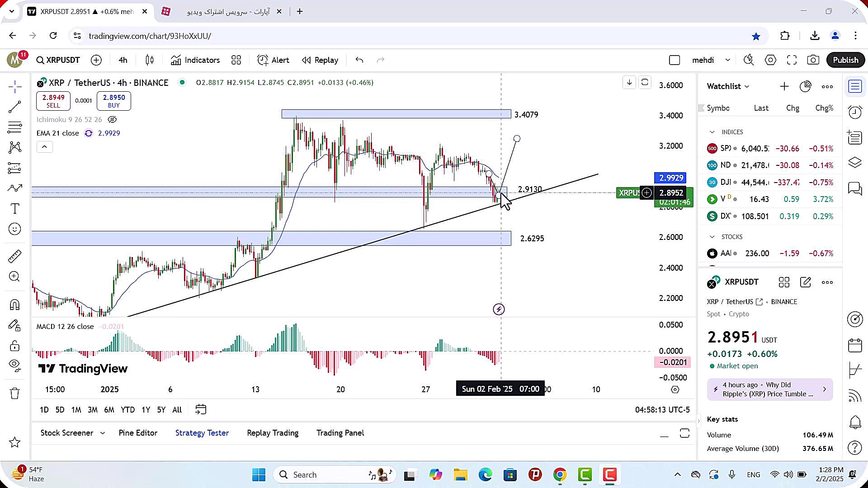Select the brush drawing tool
Viewport: 868px width, 488px height.
click(15, 188)
